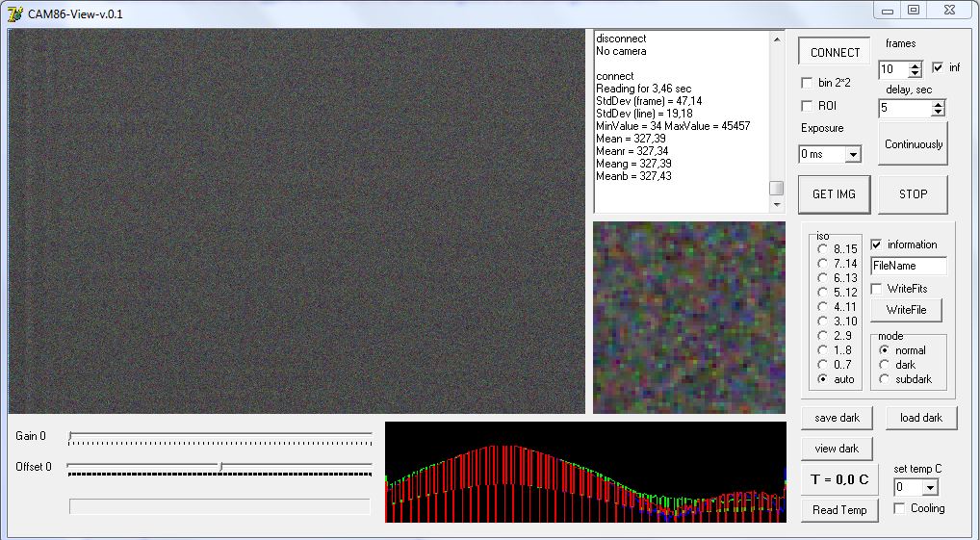Click the zoomed color pixel preview
Screen dimensions: 980x540
(688, 318)
